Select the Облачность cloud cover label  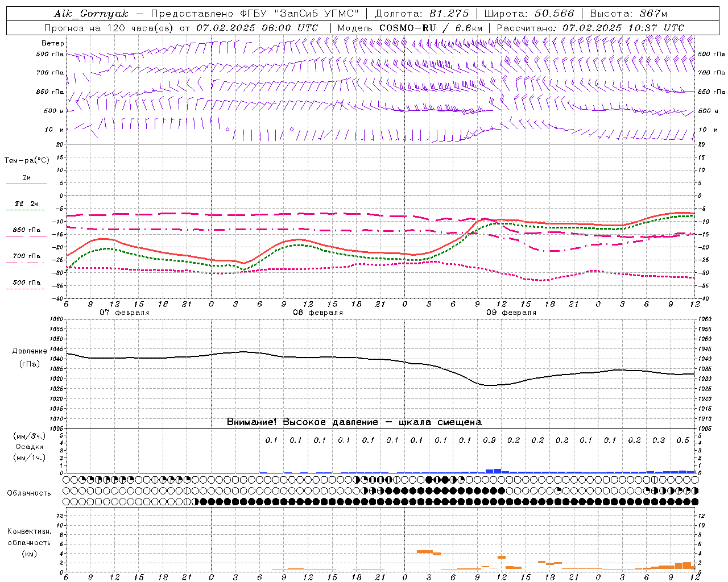pyautogui.click(x=29, y=493)
